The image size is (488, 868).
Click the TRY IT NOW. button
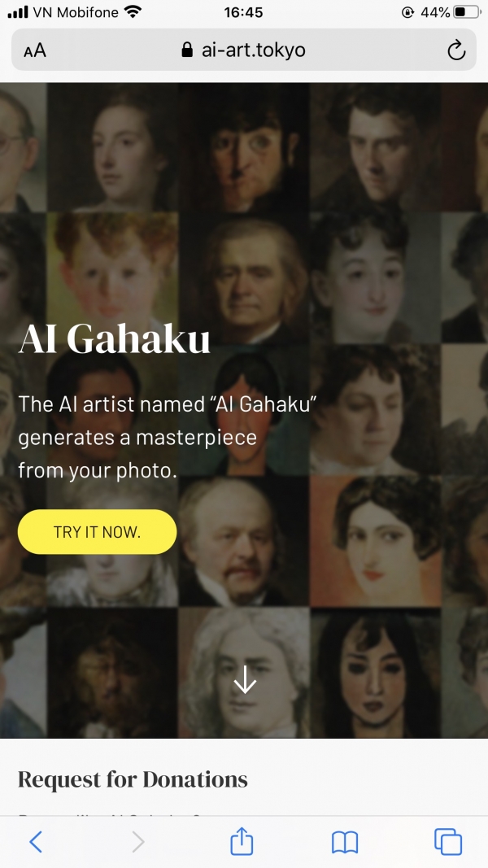98,531
